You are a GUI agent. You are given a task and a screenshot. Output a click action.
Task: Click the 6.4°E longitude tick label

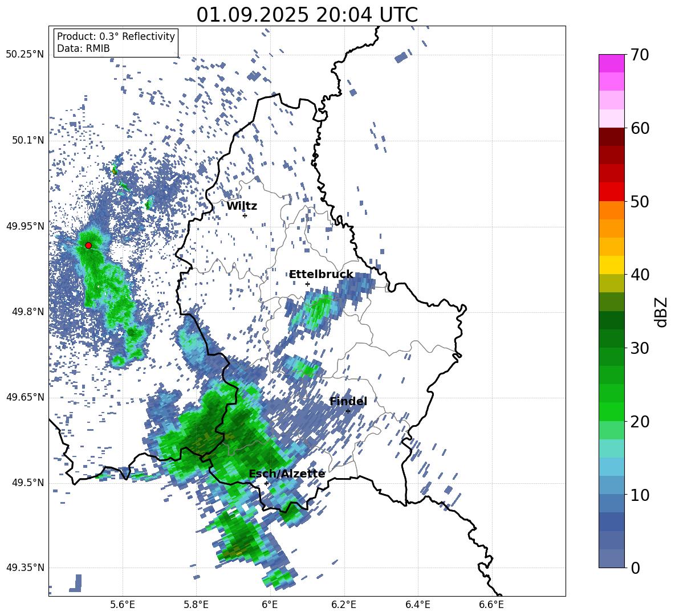417,605
